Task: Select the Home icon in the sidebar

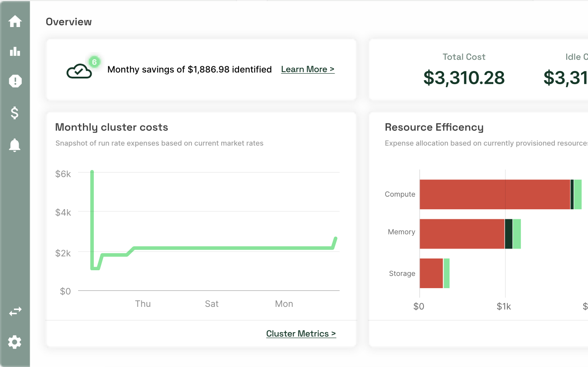Action: [15, 21]
